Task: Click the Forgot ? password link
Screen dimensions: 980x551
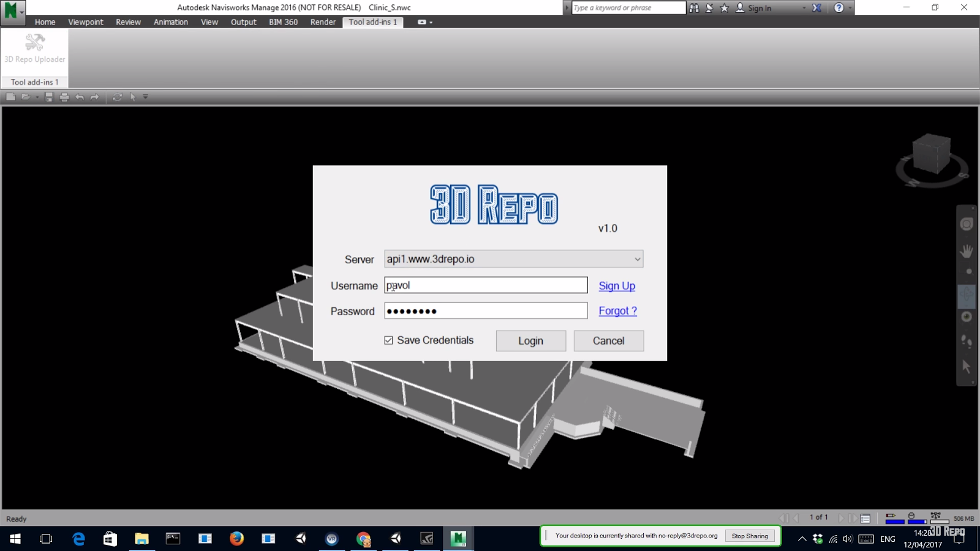Action: tap(618, 311)
